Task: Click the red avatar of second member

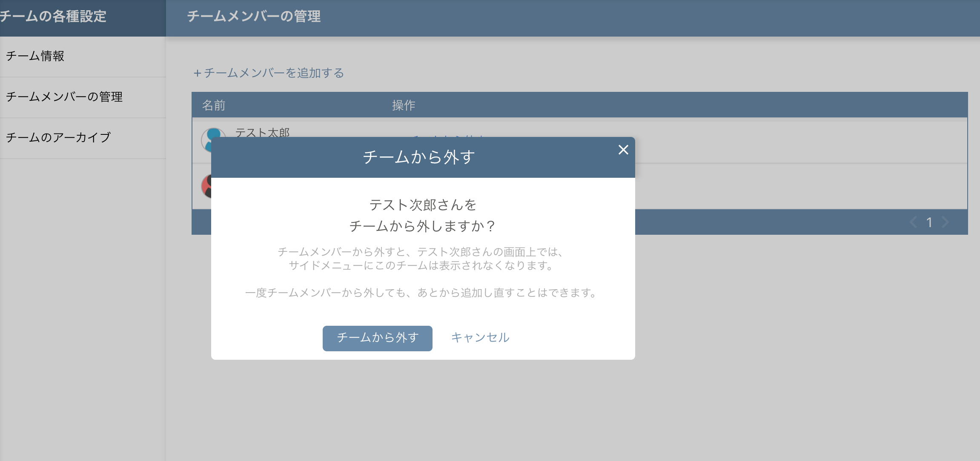Action: pos(206,185)
